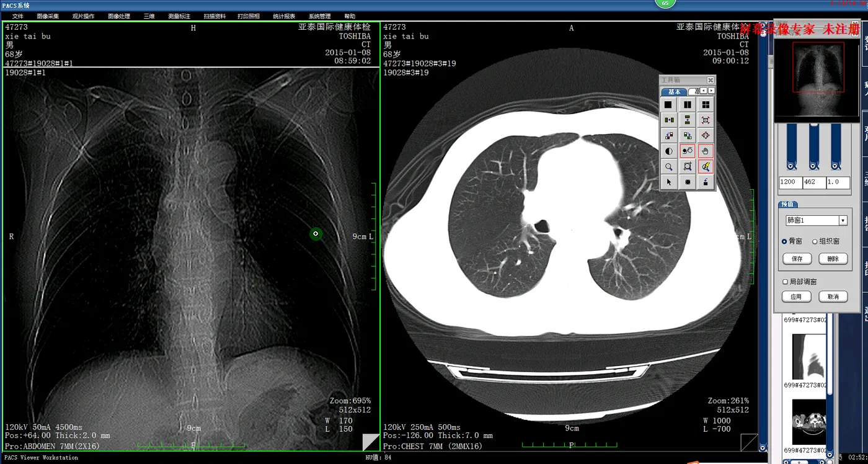Open the 系统管理 menu

point(320,16)
